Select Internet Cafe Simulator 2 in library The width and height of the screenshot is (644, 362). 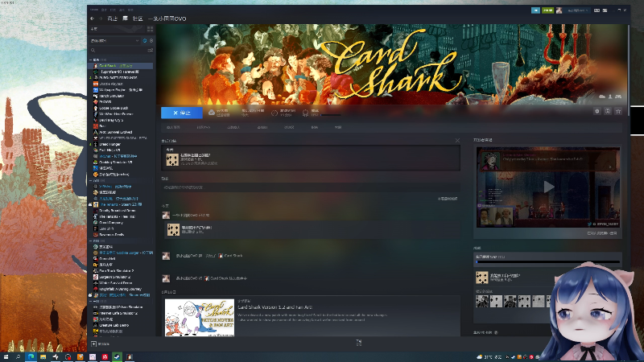coord(122,313)
